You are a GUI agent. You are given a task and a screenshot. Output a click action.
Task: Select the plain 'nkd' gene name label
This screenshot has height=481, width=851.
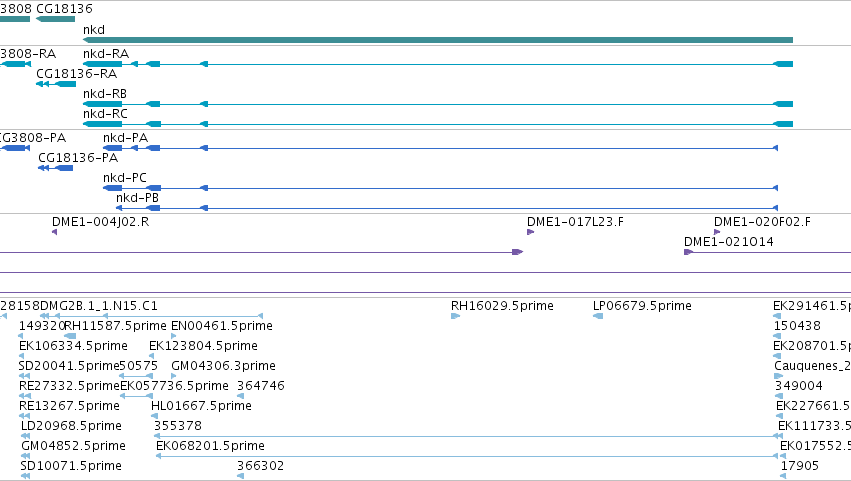tap(94, 30)
